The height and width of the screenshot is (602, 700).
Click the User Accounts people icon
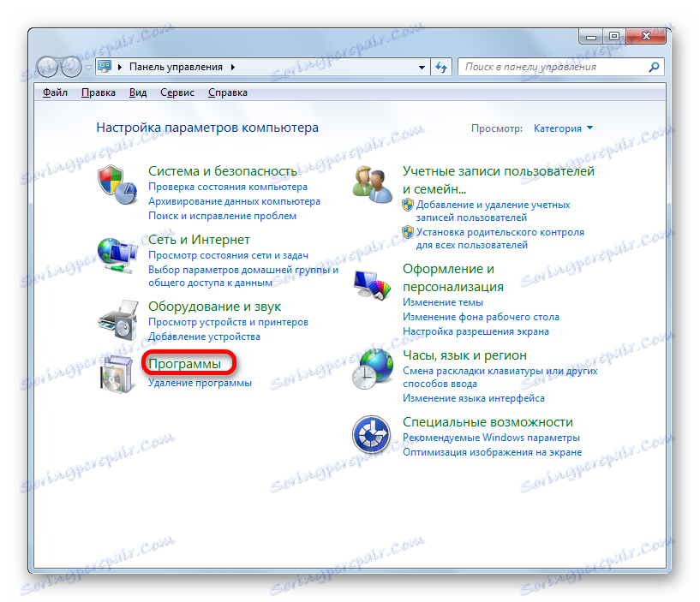372,184
